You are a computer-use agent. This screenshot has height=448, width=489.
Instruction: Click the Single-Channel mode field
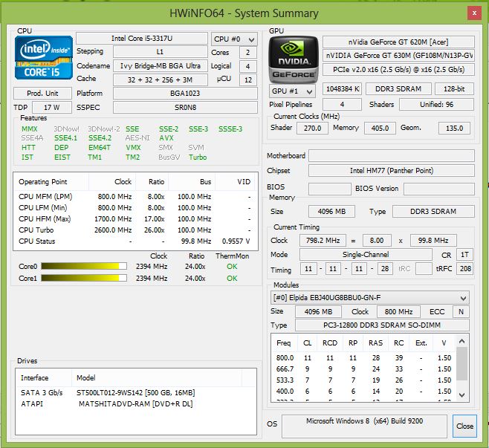point(366,254)
